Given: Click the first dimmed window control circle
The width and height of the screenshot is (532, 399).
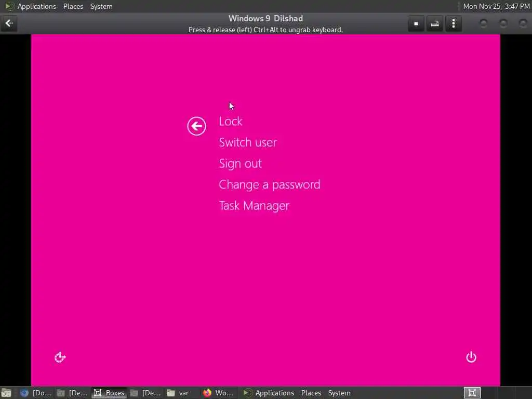Looking at the screenshot, I should tap(484, 23).
